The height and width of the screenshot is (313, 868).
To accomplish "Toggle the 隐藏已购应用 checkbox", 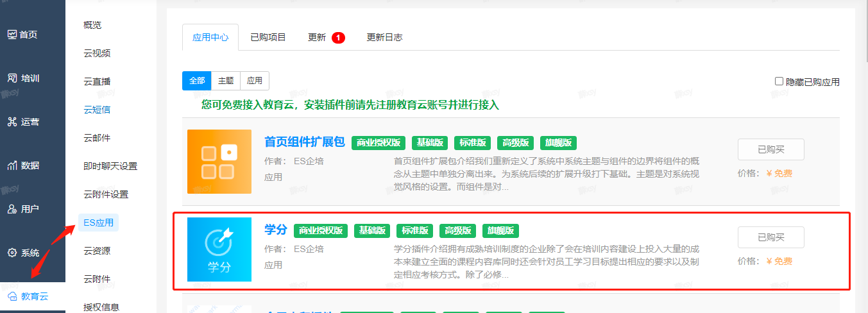I will (x=779, y=81).
